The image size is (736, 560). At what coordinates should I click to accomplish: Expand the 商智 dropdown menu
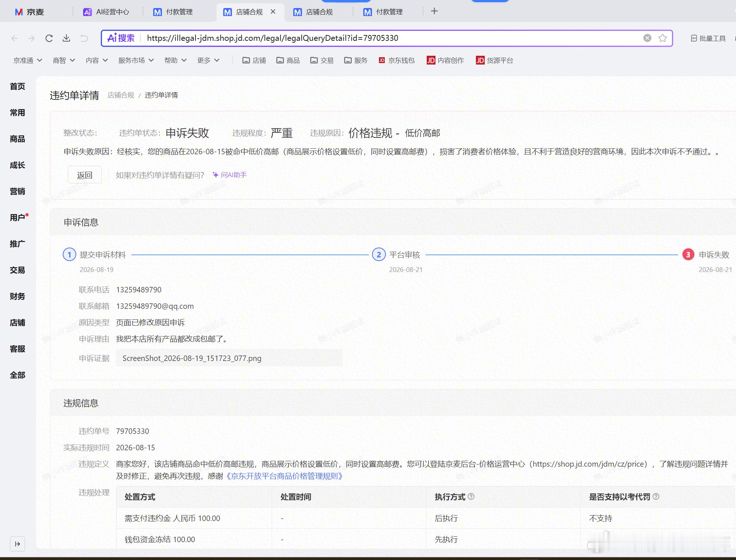click(64, 60)
